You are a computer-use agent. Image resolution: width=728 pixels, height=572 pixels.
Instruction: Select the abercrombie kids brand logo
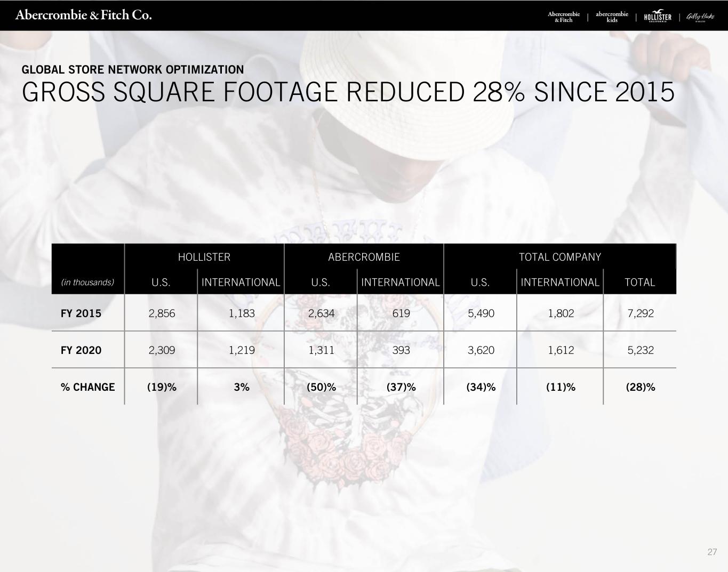tap(612, 17)
